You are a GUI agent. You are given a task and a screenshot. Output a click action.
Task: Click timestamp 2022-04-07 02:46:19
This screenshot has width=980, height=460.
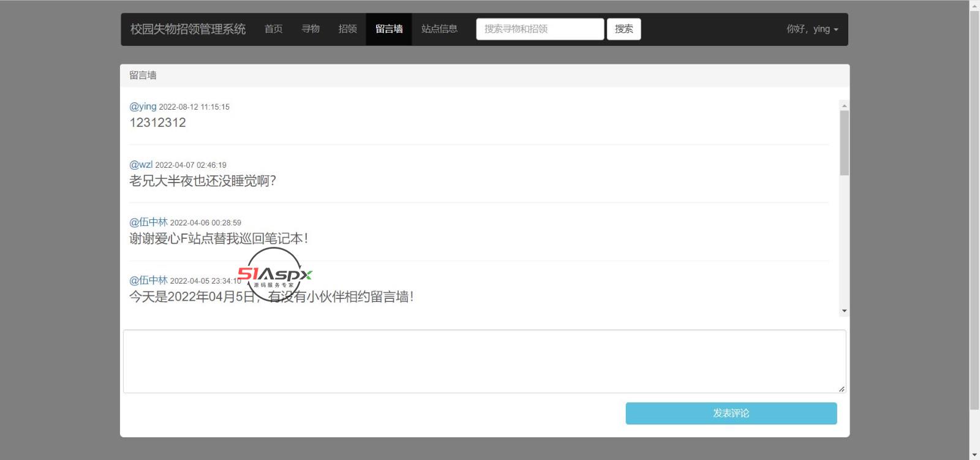tap(190, 165)
